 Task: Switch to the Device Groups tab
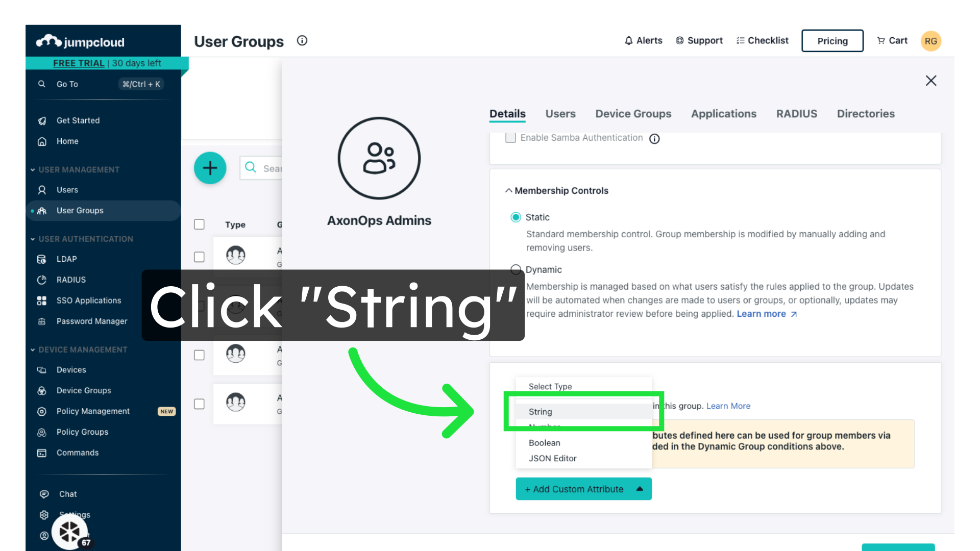(633, 114)
